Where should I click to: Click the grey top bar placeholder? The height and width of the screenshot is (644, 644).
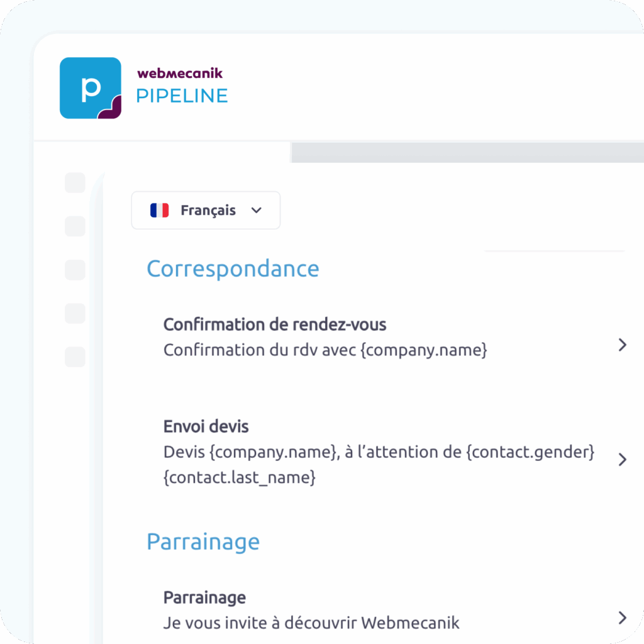click(467, 152)
